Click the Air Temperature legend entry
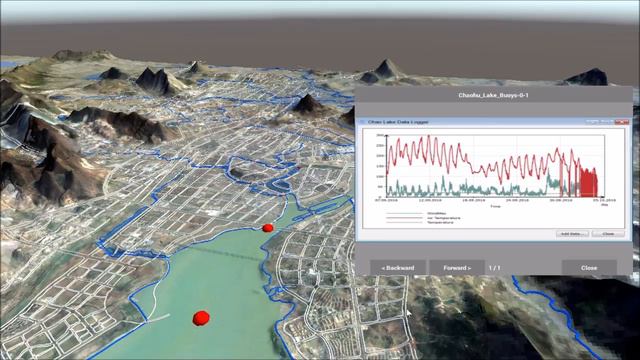This screenshot has width=640, height=360. (x=423, y=218)
